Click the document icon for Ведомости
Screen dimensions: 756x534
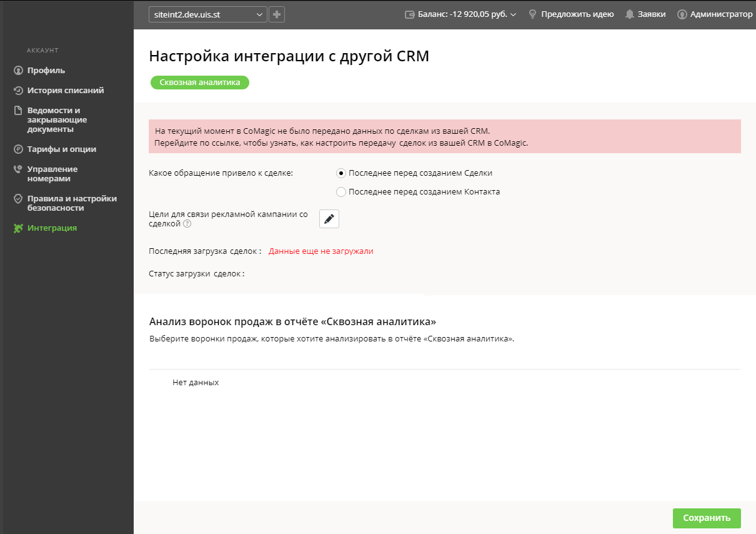18,111
